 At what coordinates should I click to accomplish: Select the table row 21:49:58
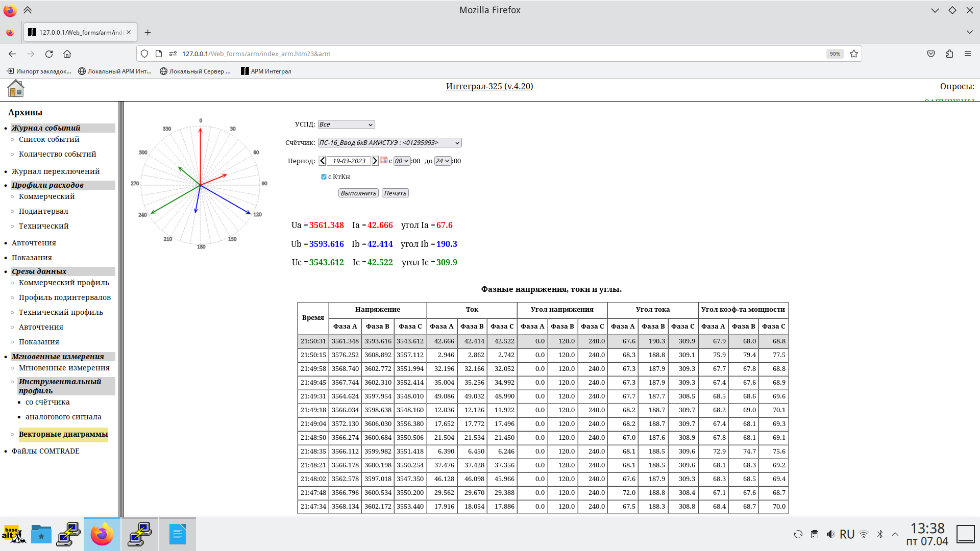pos(543,368)
